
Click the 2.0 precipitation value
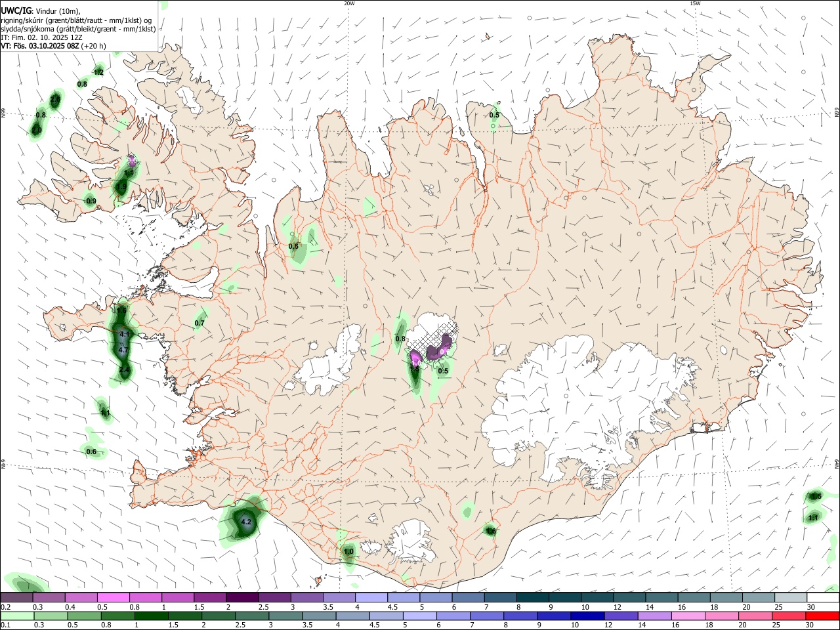(36, 131)
